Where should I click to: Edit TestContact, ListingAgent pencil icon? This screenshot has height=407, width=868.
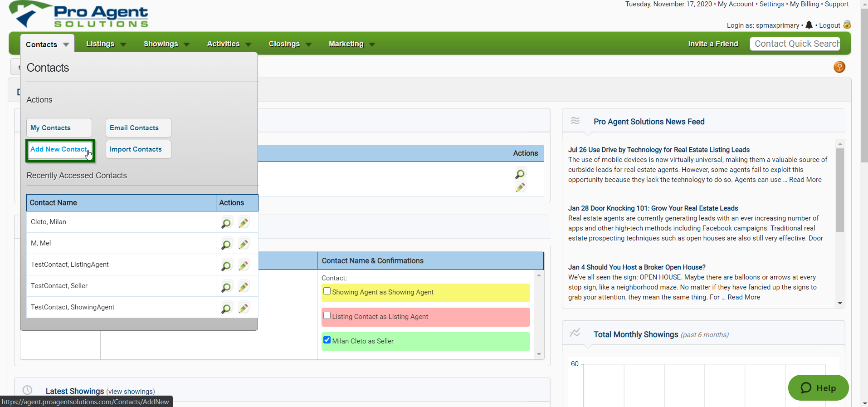point(244,265)
